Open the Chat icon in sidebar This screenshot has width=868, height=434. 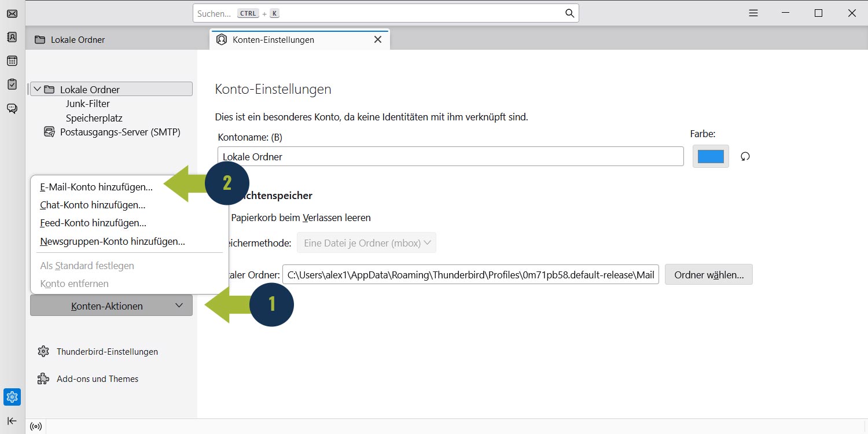pyautogui.click(x=12, y=108)
